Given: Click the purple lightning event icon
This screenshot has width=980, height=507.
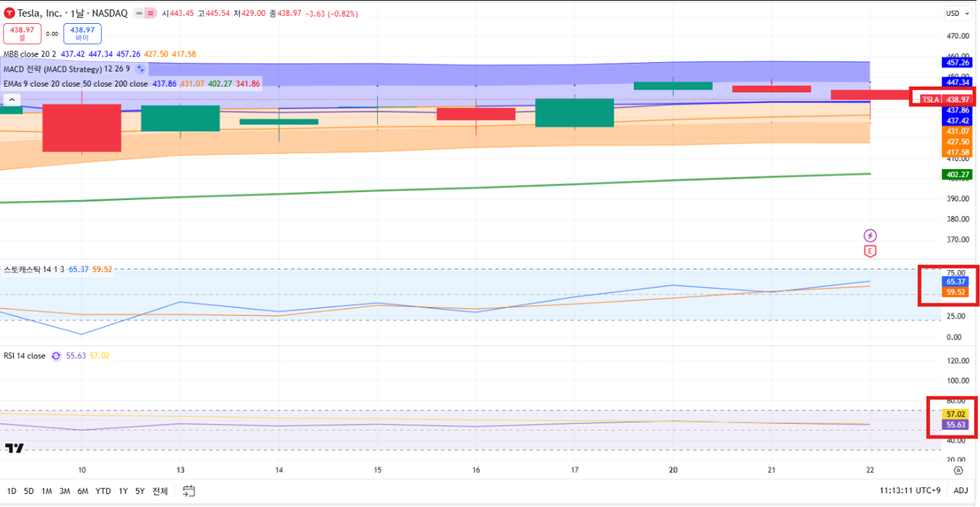Looking at the screenshot, I should point(870,235).
